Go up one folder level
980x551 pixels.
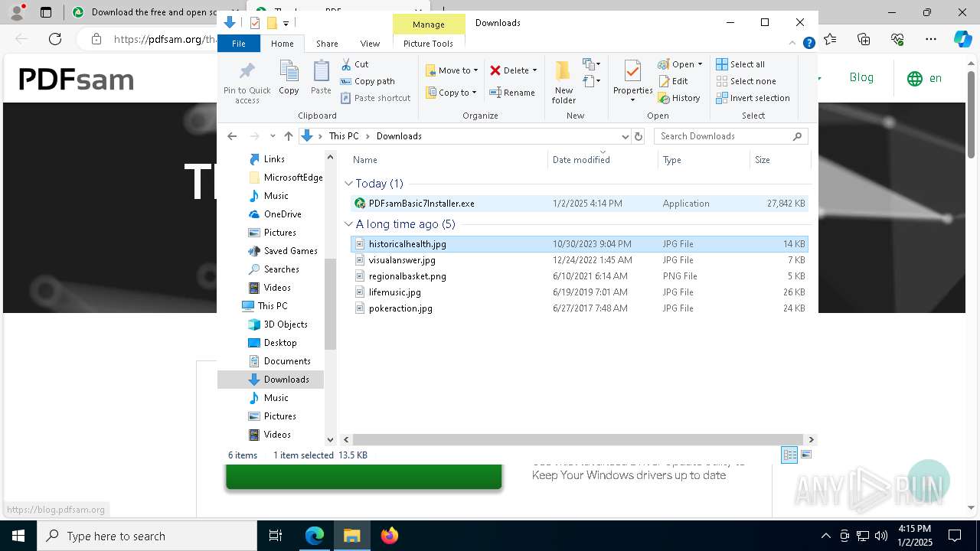click(288, 136)
